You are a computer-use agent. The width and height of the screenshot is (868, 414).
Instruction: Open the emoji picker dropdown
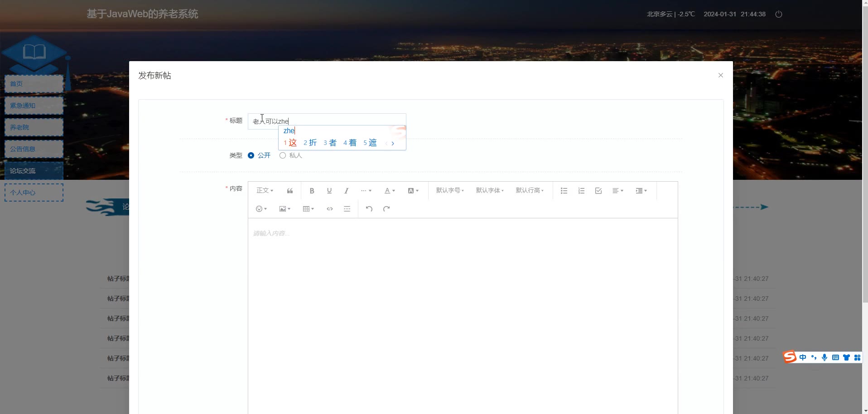261,209
